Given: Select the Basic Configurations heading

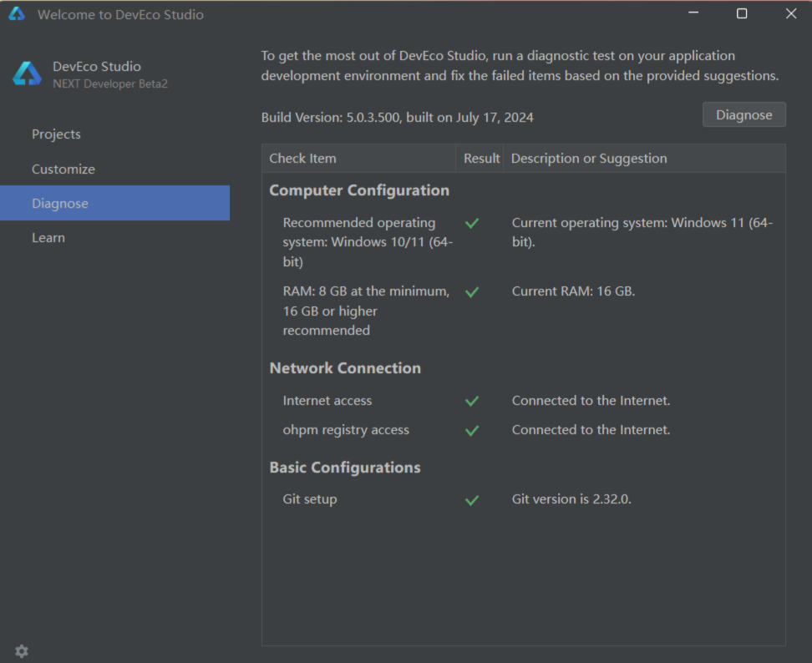Looking at the screenshot, I should pos(345,468).
